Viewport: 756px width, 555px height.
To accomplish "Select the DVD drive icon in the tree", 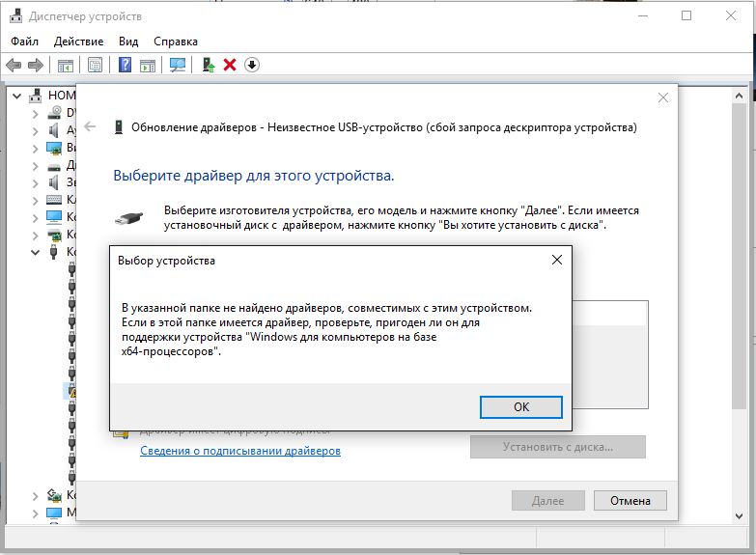I will [x=54, y=113].
